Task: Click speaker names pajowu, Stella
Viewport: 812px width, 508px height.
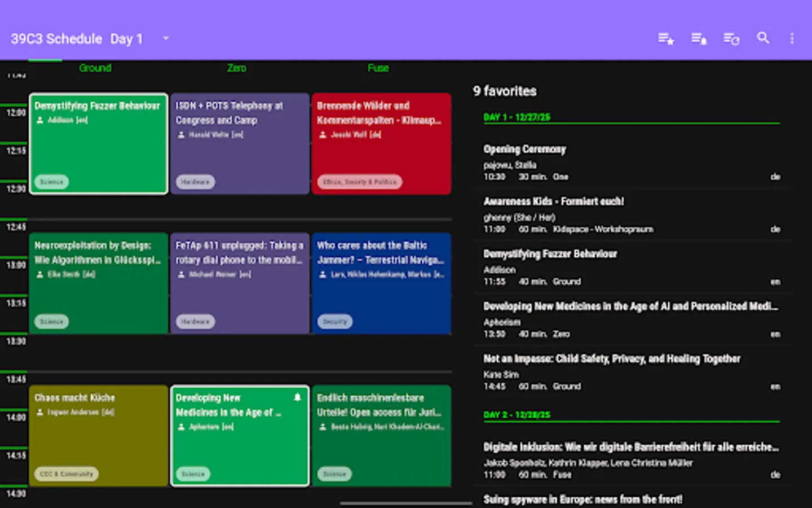Action: tap(510, 165)
